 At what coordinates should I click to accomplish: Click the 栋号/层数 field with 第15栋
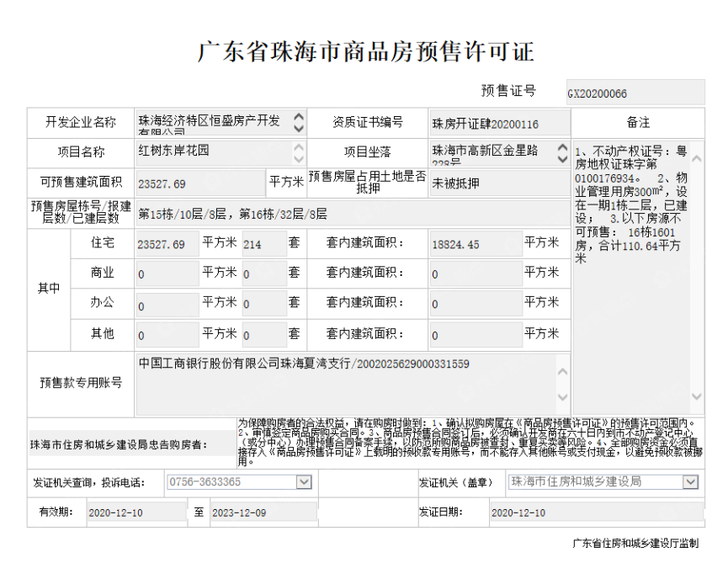(x=353, y=214)
